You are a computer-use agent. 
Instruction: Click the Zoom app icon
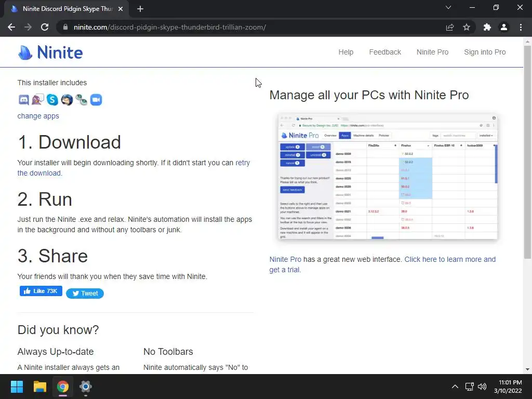click(96, 100)
